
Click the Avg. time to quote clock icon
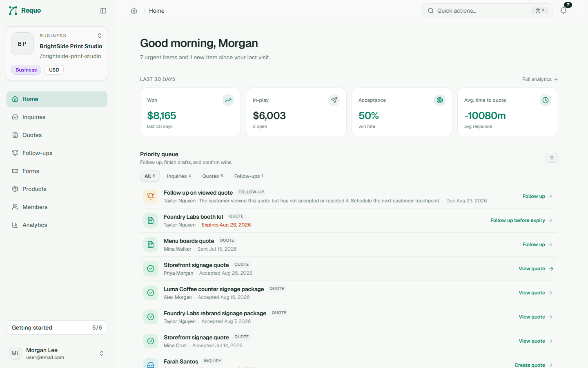(546, 100)
